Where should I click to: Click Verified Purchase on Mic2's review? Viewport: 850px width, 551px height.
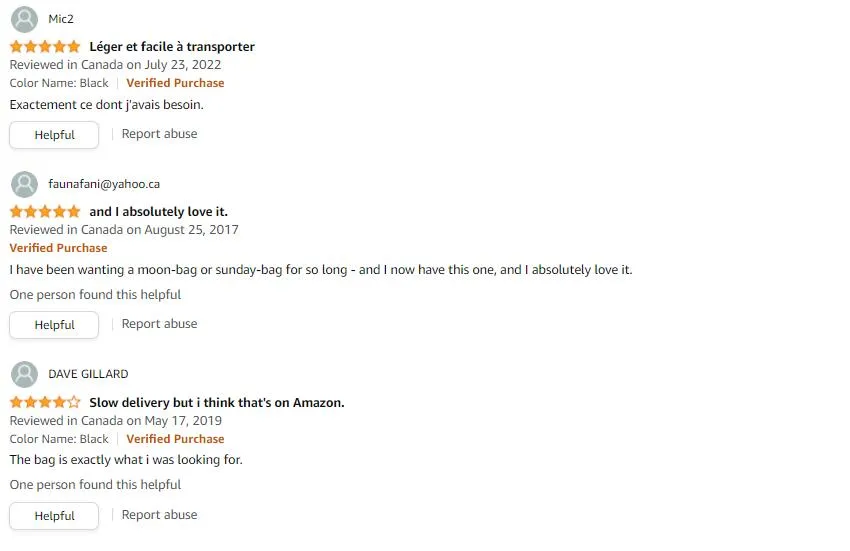tap(175, 83)
